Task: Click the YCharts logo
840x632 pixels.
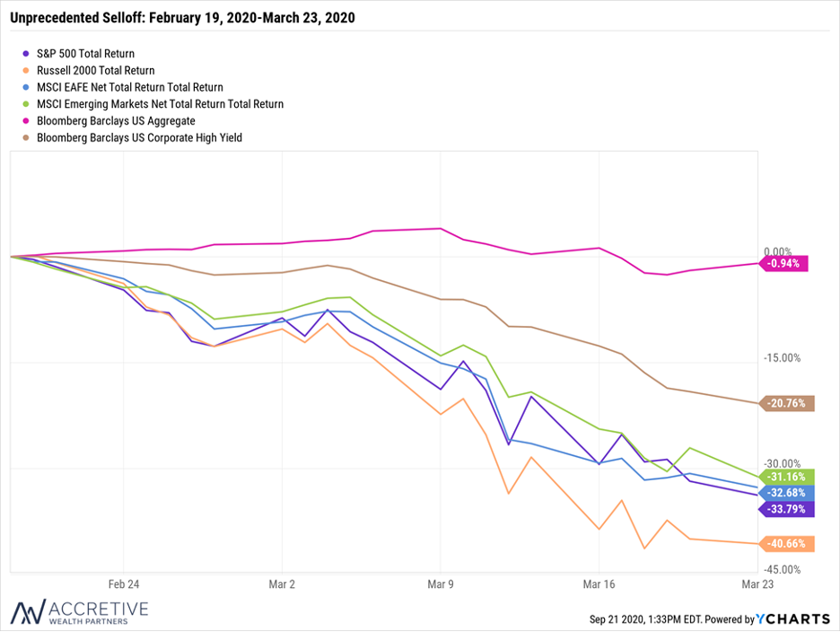Action: (x=792, y=619)
